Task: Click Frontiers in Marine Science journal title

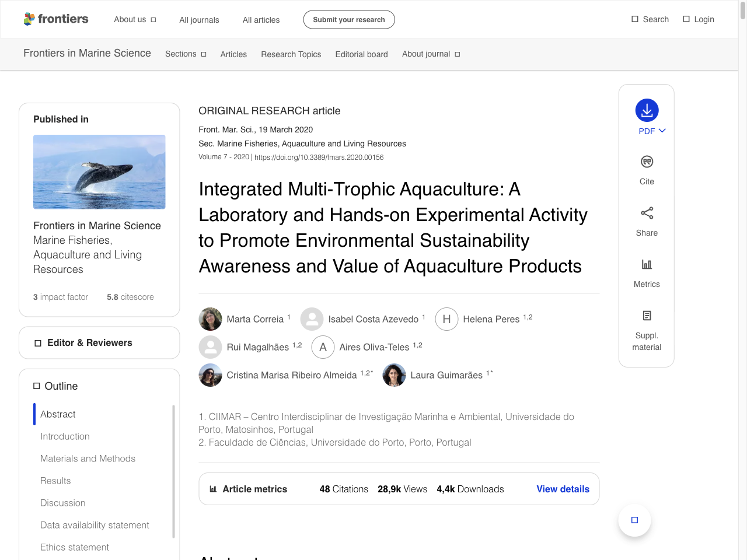Action: (87, 53)
